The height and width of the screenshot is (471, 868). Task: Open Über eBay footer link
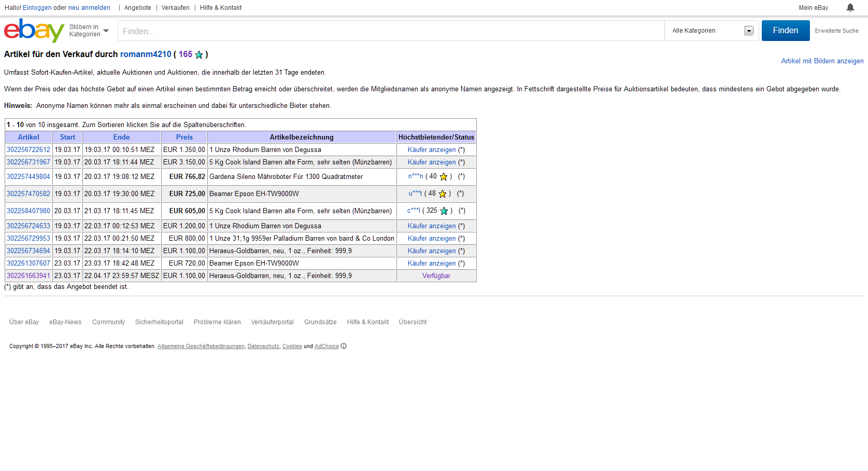point(24,322)
